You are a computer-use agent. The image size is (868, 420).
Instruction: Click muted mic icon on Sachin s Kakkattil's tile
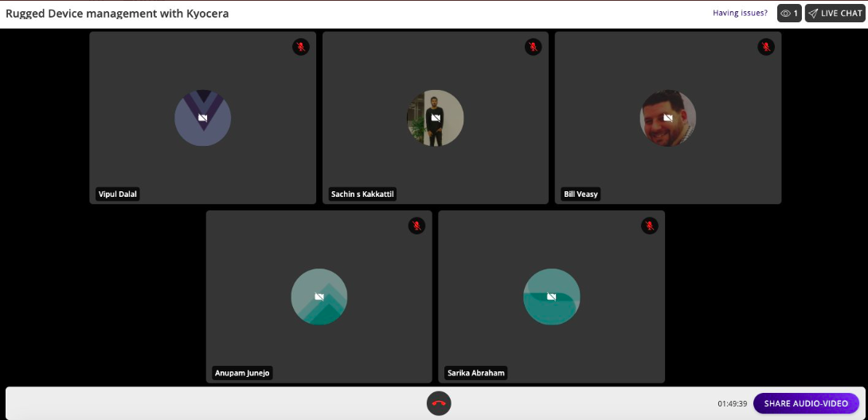tap(533, 47)
